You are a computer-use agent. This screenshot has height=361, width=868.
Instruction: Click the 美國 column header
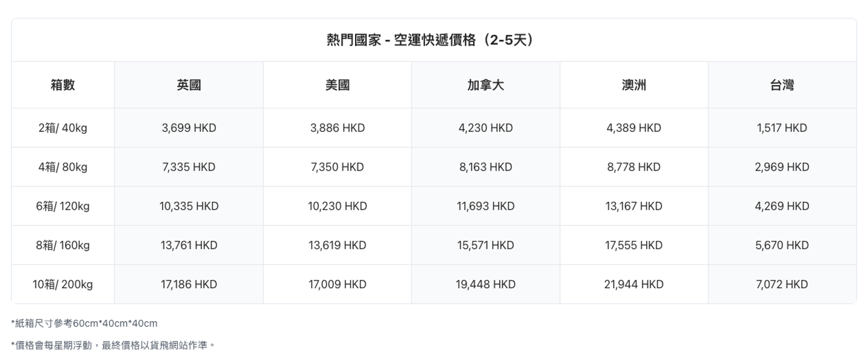point(337,85)
